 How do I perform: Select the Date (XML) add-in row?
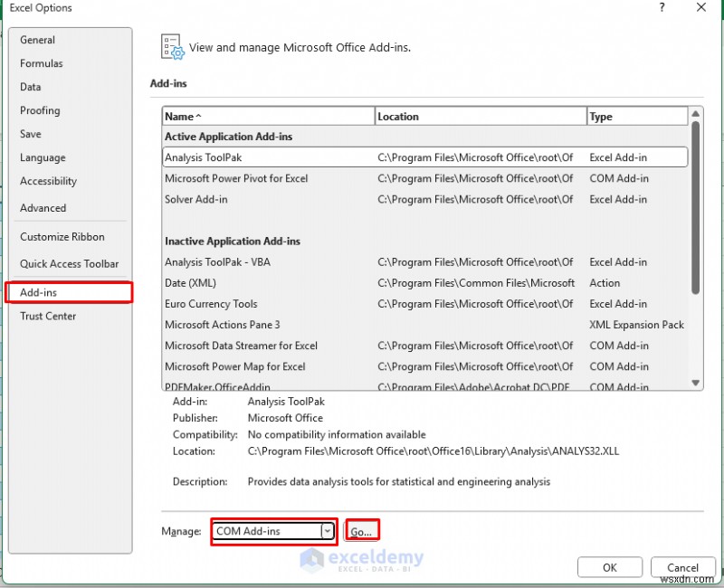pyautogui.click(x=424, y=283)
